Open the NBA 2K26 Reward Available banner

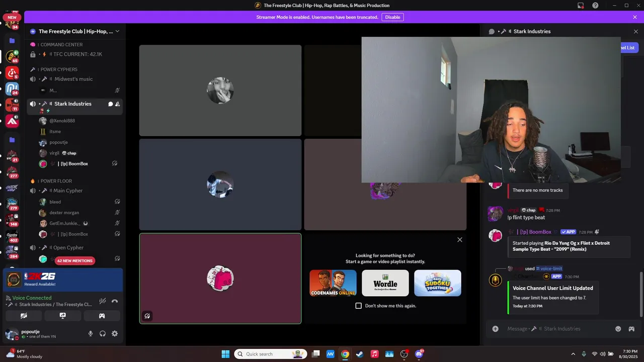[63, 280]
